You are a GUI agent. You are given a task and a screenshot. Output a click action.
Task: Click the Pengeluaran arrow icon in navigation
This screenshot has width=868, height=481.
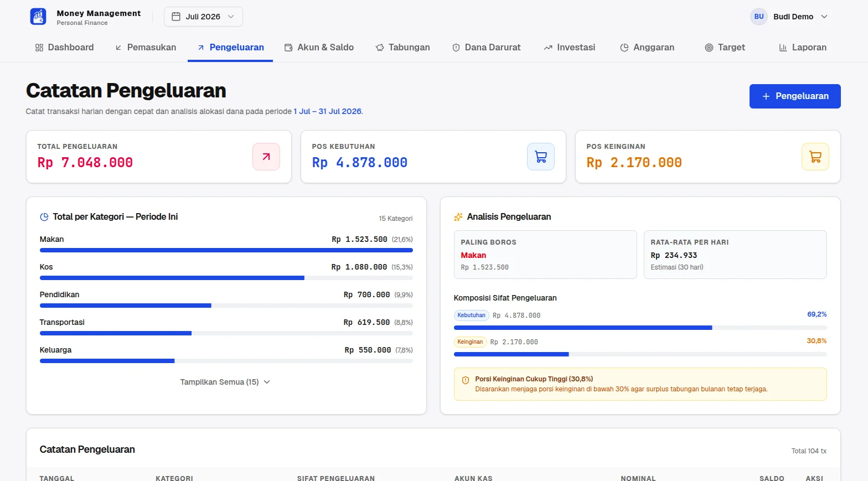[201, 48]
